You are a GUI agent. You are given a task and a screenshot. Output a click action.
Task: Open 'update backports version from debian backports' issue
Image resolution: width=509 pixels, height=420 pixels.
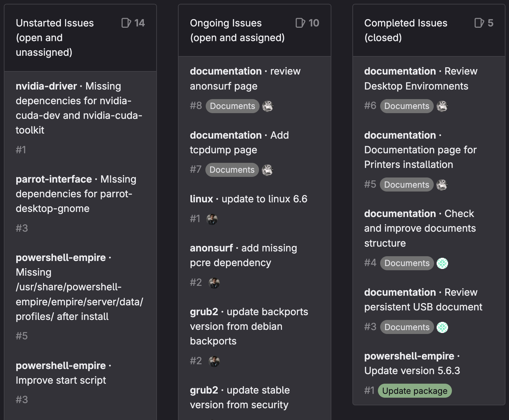pyautogui.click(x=249, y=326)
